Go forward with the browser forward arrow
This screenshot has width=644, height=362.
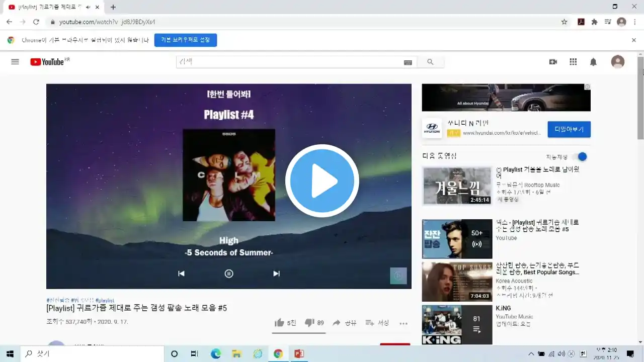pos(23,22)
